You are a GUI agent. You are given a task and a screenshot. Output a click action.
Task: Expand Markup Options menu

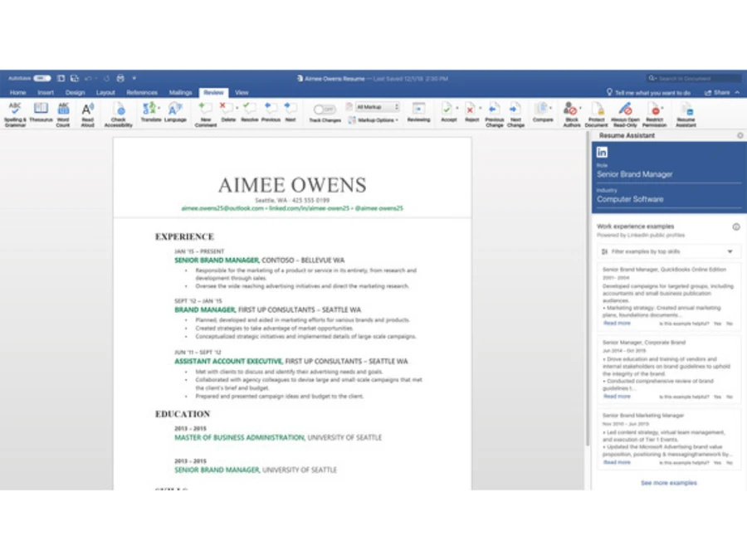[x=374, y=120]
